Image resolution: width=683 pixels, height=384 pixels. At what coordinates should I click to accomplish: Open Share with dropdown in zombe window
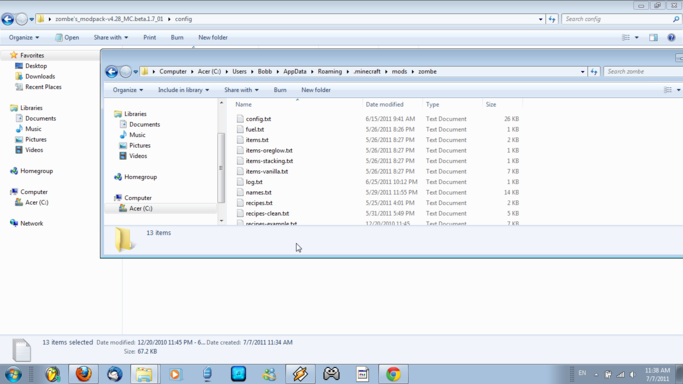click(x=241, y=90)
